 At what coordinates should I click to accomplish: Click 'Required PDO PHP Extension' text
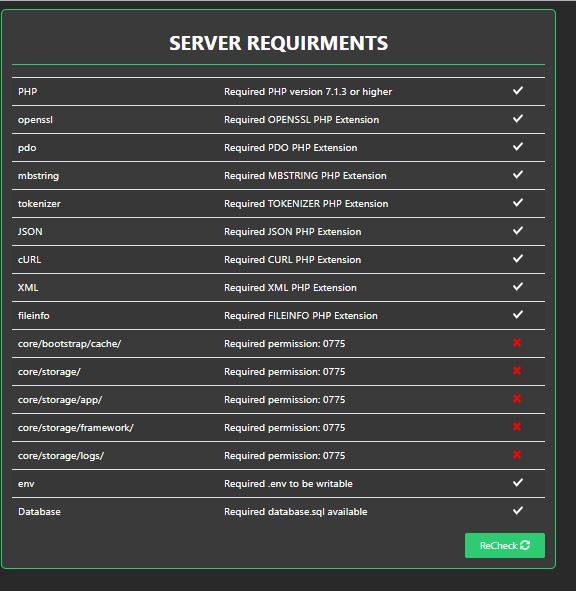point(291,148)
